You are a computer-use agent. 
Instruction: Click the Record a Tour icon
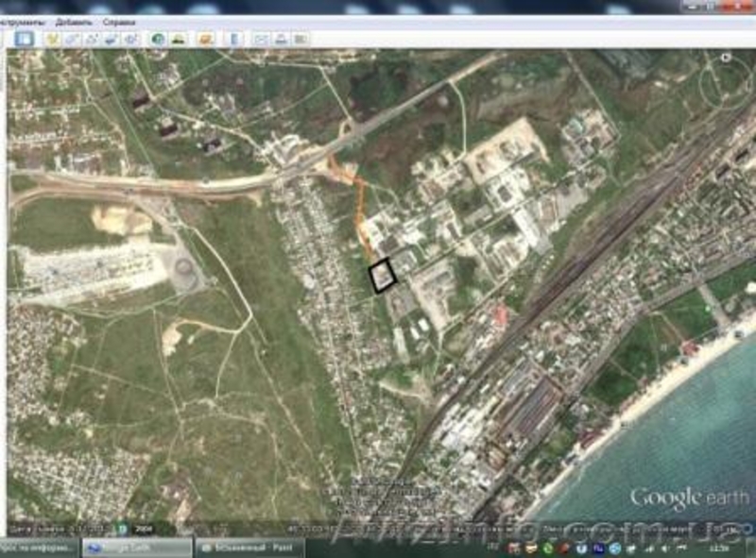pyautogui.click(x=130, y=39)
